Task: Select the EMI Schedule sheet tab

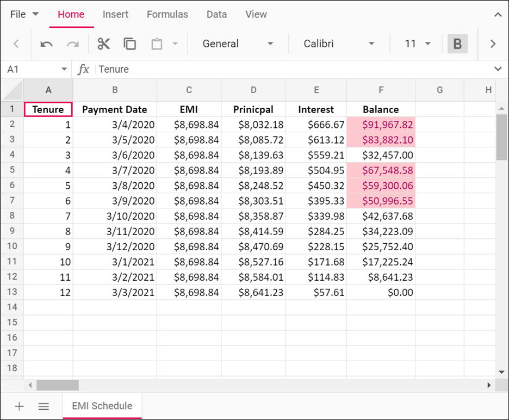Action: [x=102, y=406]
